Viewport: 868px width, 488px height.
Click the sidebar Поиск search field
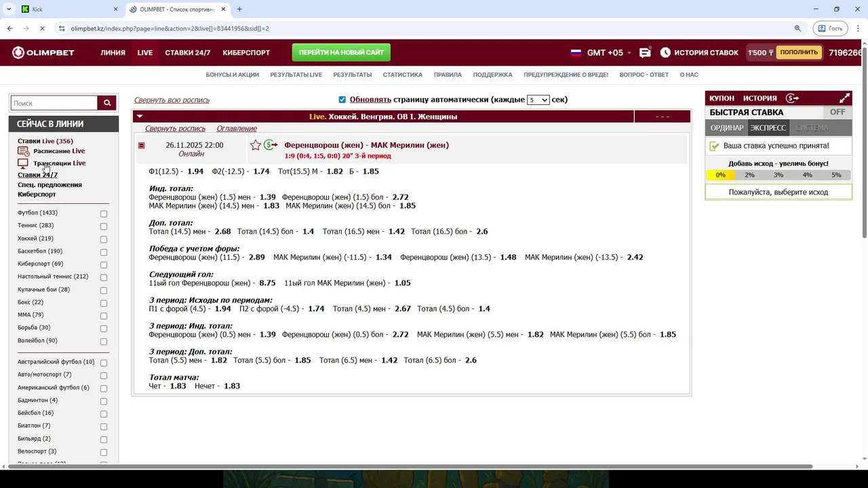[54, 103]
